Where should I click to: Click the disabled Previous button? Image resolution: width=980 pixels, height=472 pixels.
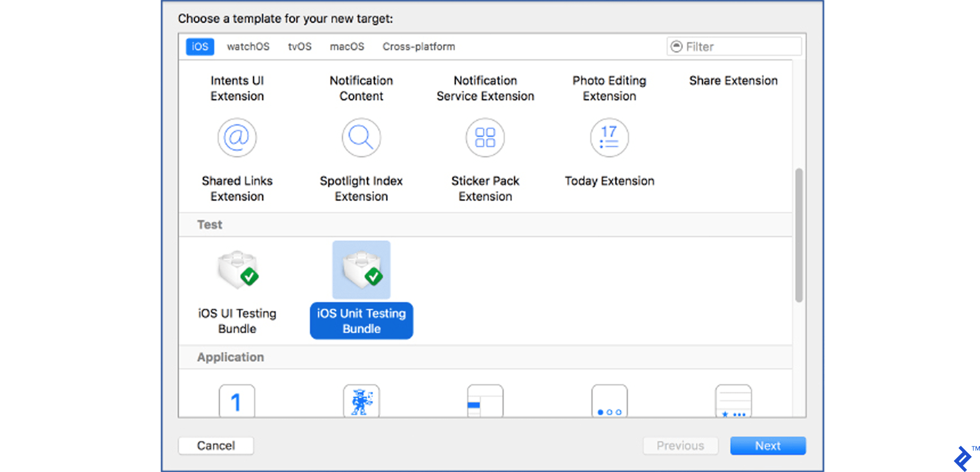tap(680, 446)
